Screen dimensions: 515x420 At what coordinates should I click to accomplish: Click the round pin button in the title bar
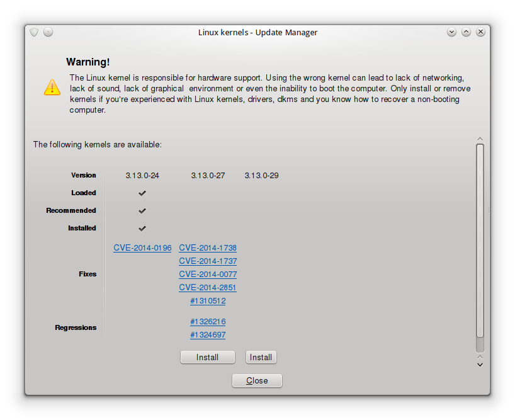pos(48,32)
